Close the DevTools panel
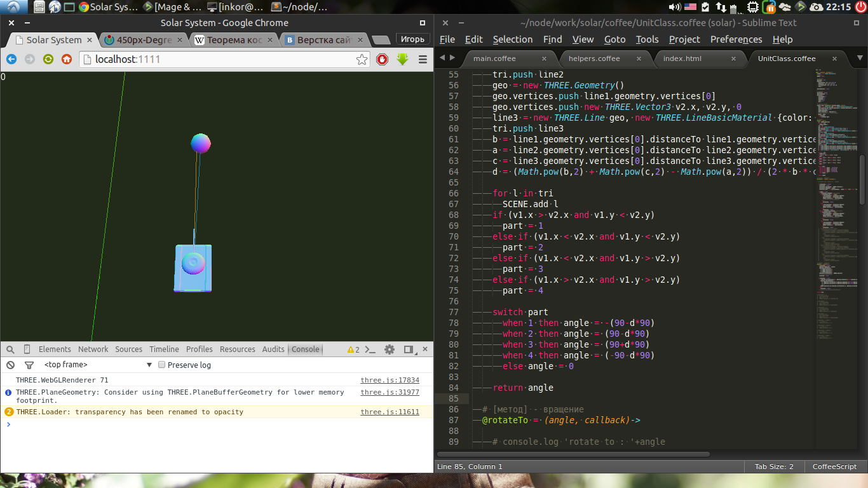This screenshot has height=488, width=868. (426, 349)
